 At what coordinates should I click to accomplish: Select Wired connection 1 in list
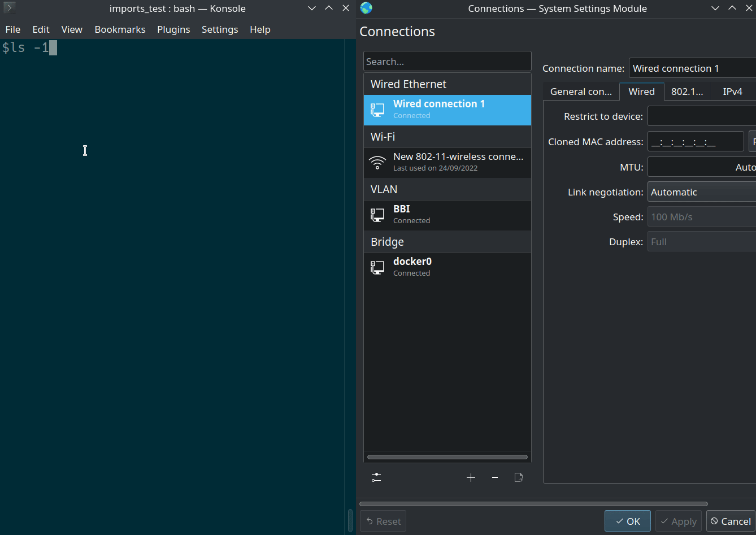447,110
